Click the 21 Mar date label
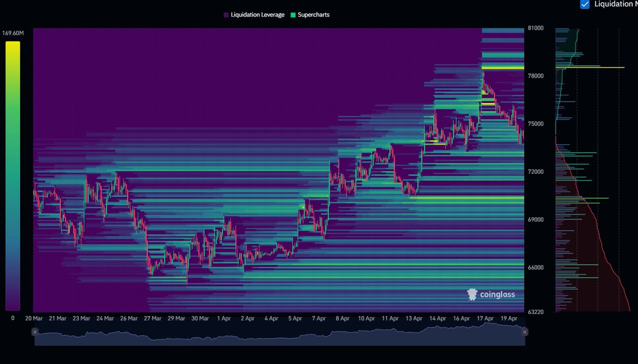Viewport: 638px width, 364px height. (57, 319)
